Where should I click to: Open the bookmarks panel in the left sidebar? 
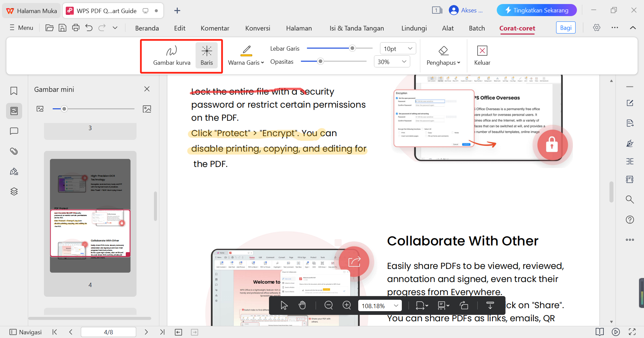coord(14,91)
